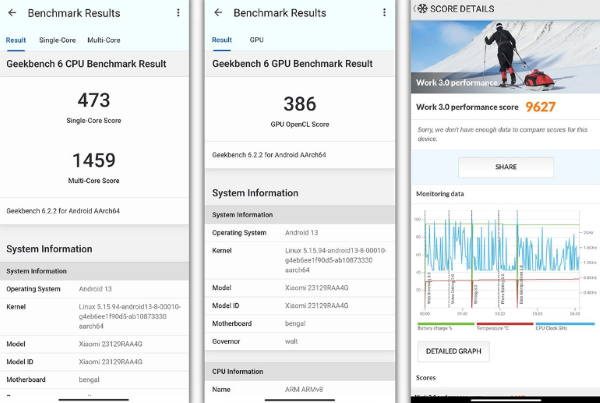
Task: Switch to the Single-Core tab
Action: 57,40
